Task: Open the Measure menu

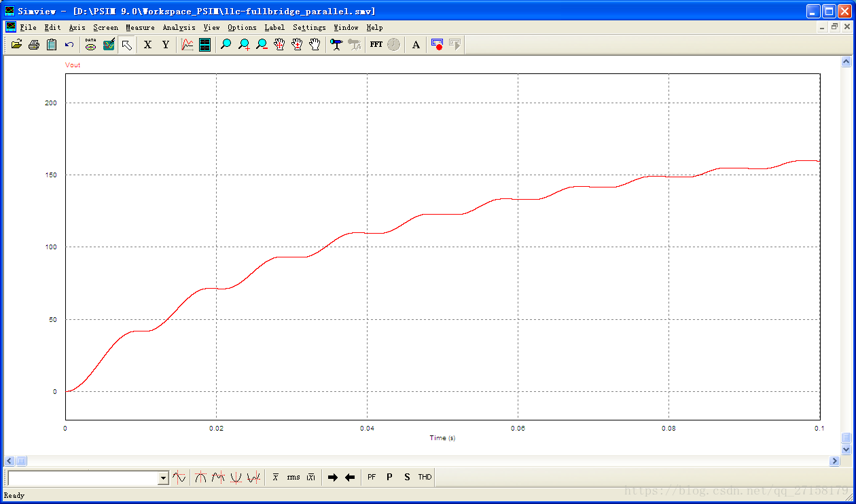Action: (x=140, y=28)
